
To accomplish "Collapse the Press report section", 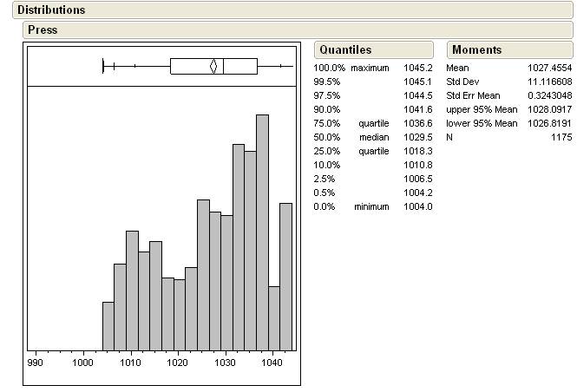I will coord(43,30).
